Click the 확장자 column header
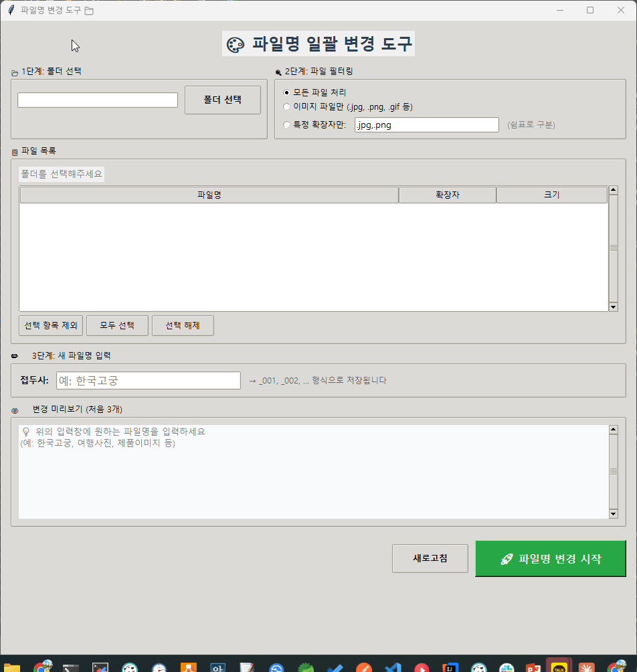The height and width of the screenshot is (672, 637). tap(447, 195)
